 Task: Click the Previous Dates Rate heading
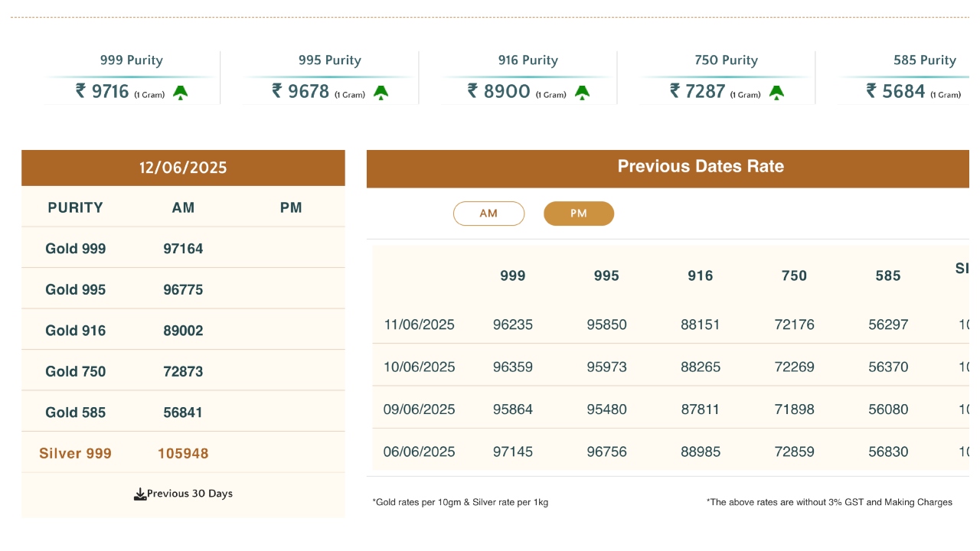701,167
